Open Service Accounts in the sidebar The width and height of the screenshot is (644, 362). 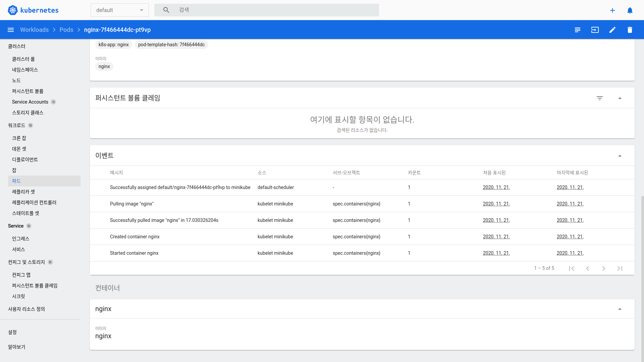(x=30, y=102)
